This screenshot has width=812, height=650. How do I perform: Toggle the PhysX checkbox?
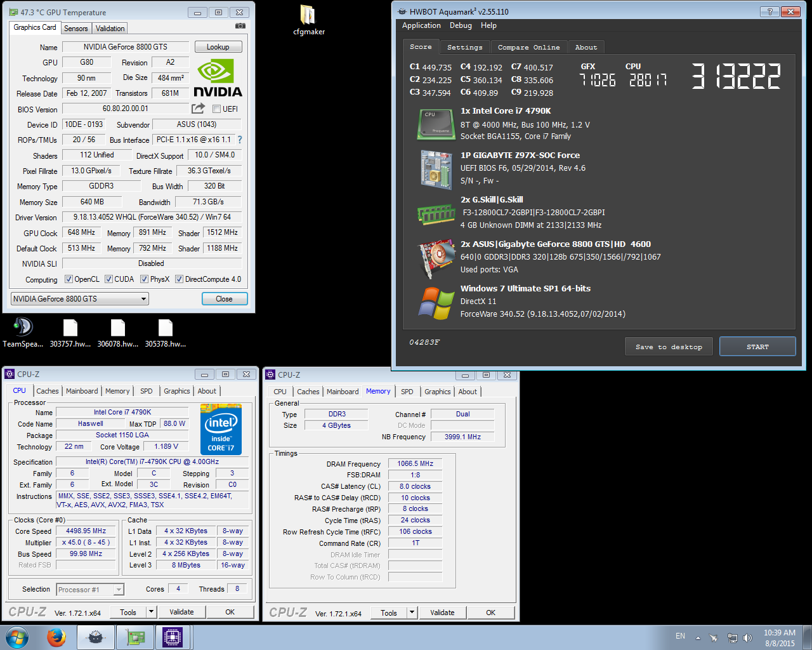[144, 279]
